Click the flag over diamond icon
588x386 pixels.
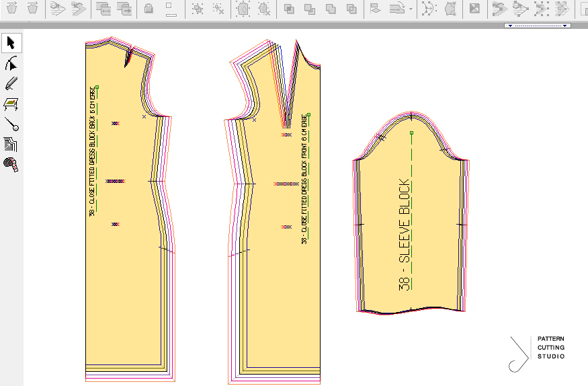coord(375,9)
